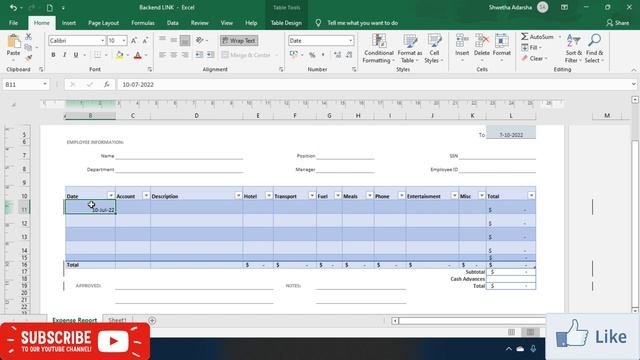Image resolution: width=640 pixels, height=360 pixels.
Task: Click the AutoSum button
Action: (538, 37)
